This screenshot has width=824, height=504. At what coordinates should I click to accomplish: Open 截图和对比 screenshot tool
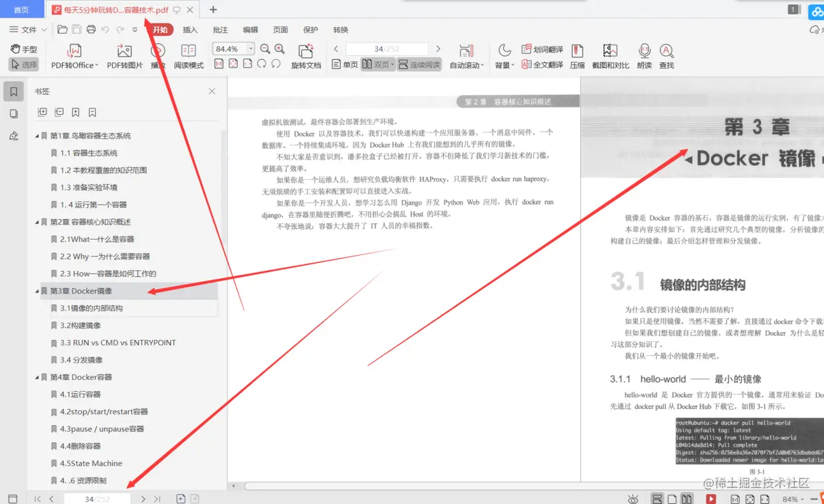click(610, 56)
